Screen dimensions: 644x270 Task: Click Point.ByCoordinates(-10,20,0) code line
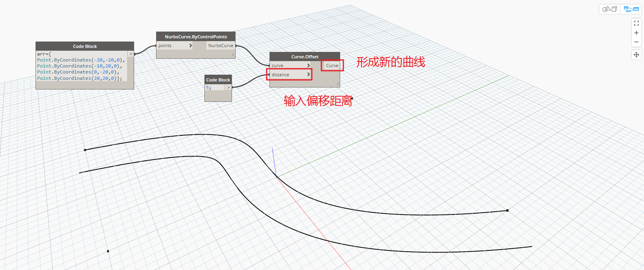[79, 66]
